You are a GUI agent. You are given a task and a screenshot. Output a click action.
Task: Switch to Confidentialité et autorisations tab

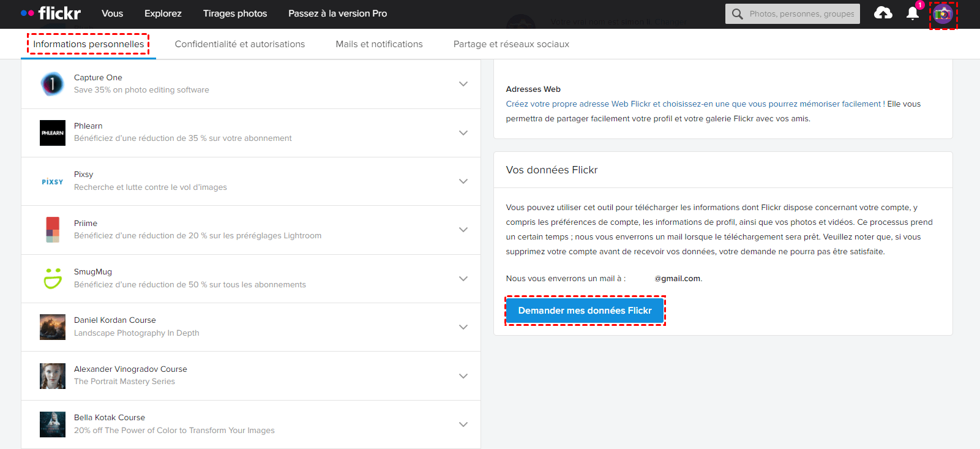(240, 44)
